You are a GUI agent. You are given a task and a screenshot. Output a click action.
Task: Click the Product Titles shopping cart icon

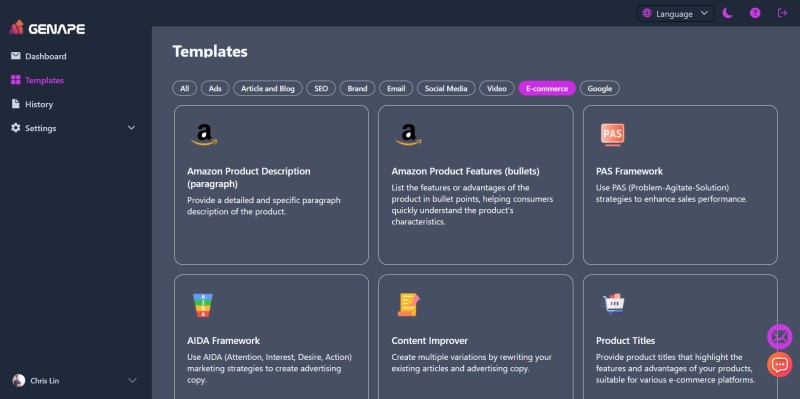tap(613, 304)
